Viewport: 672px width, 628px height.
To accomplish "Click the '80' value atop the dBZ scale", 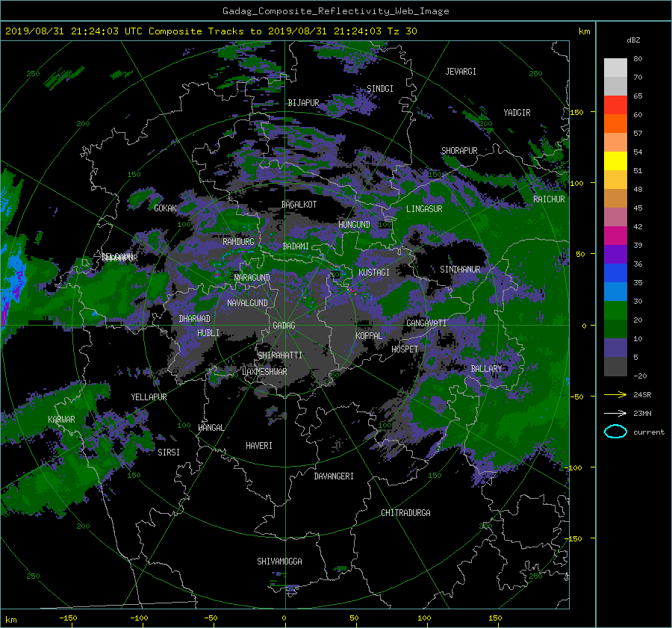I will pyautogui.click(x=638, y=58).
